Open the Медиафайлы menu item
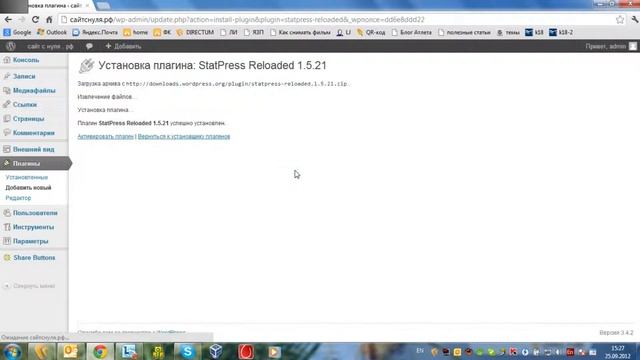Viewport: 640px width, 360px height. pos(34,91)
